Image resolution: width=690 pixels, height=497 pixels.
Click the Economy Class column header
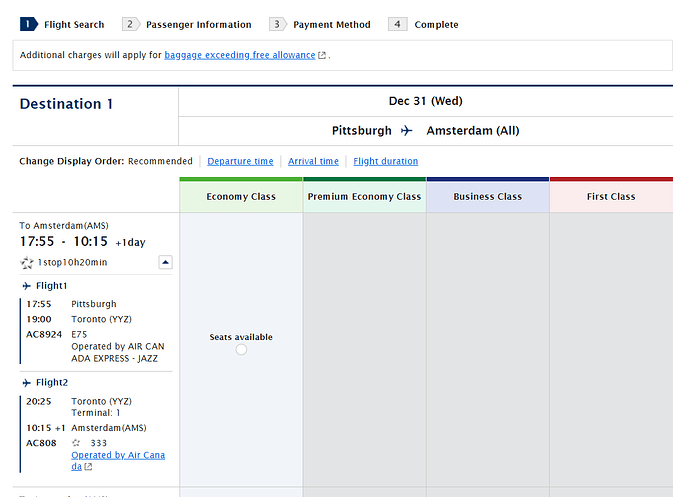click(241, 197)
